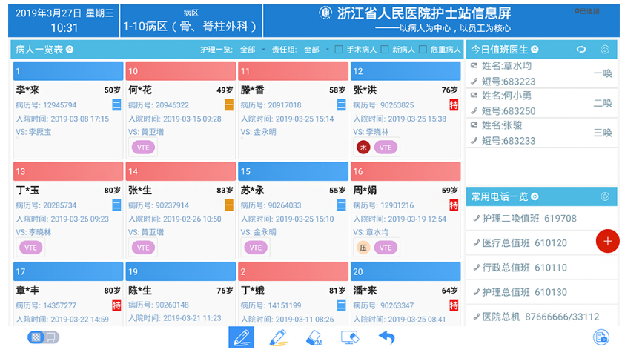622x364 pixels.
Task: Click the red plus floating button
Action: point(607,241)
